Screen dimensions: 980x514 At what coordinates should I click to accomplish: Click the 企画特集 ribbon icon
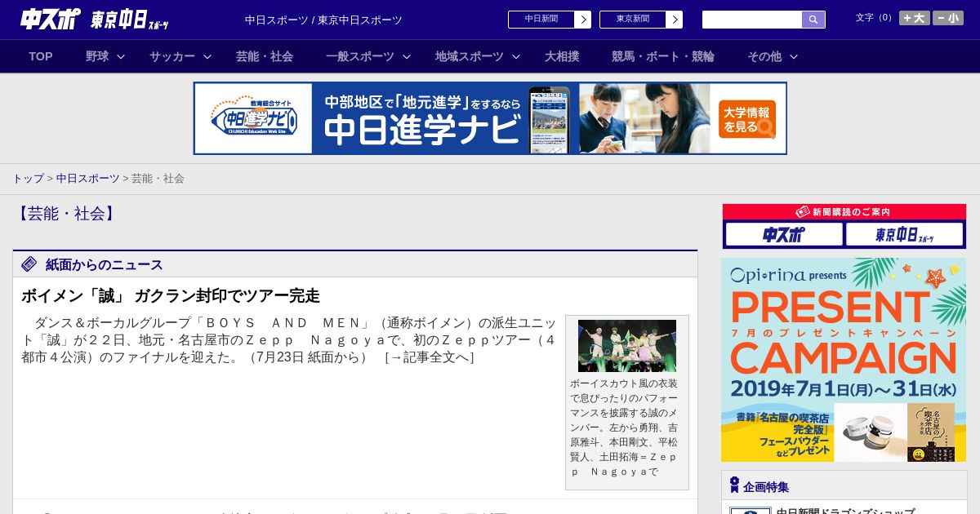click(734, 485)
